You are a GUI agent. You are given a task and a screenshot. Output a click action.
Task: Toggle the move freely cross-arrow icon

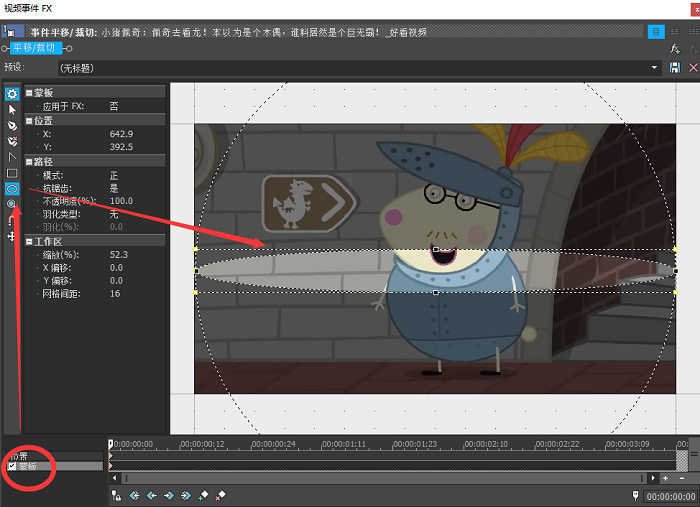tap(12, 236)
